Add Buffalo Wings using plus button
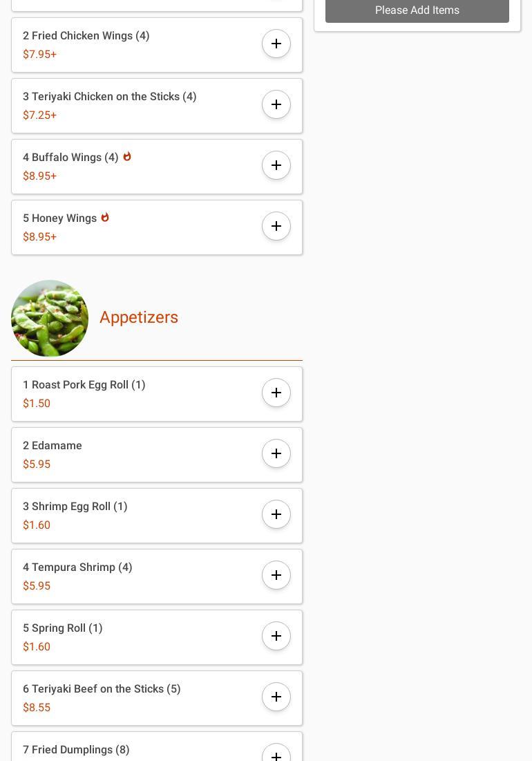Viewport: 532px width, 761px height. (276, 165)
